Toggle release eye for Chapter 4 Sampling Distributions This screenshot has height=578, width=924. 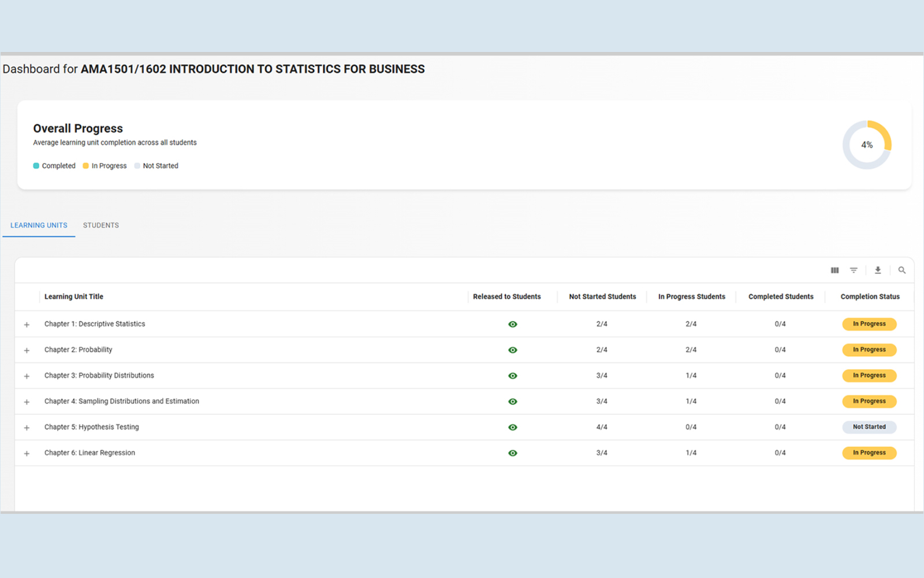pyautogui.click(x=512, y=402)
